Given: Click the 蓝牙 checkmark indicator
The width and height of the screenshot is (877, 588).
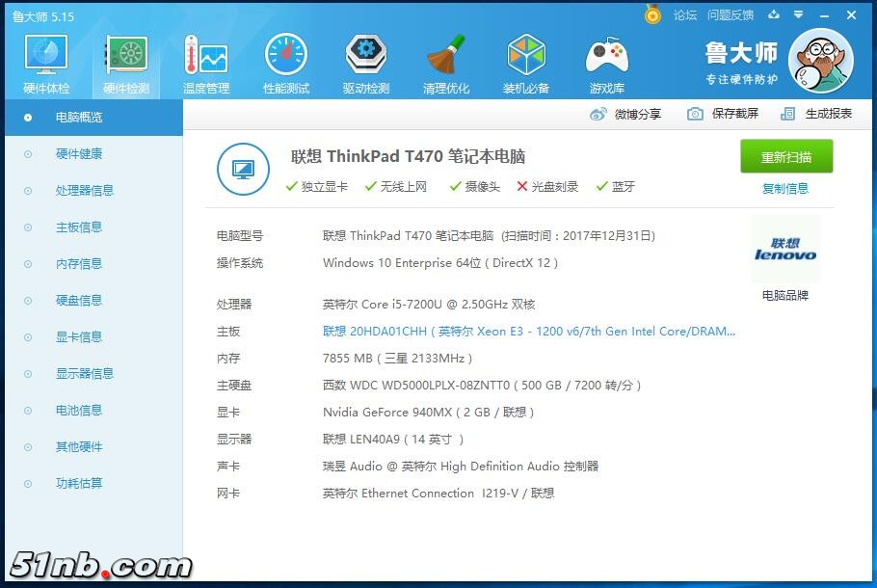Looking at the screenshot, I should (x=600, y=187).
